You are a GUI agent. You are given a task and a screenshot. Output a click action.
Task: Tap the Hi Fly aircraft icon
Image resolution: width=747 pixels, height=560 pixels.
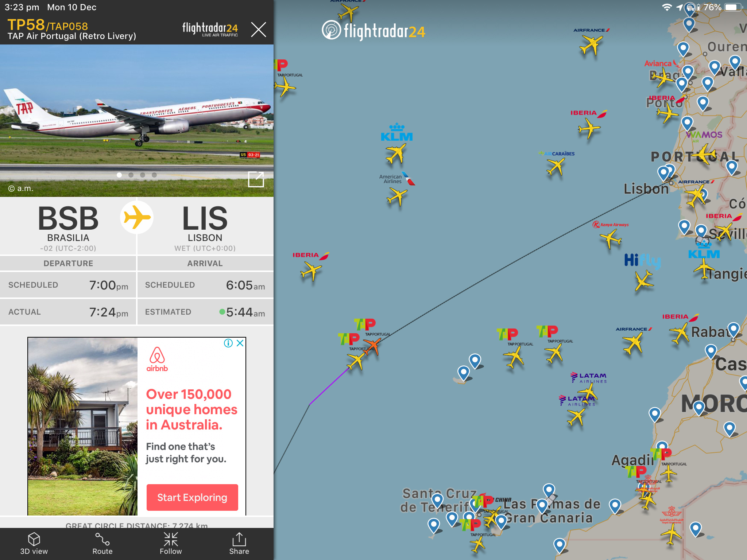[644, 281]
